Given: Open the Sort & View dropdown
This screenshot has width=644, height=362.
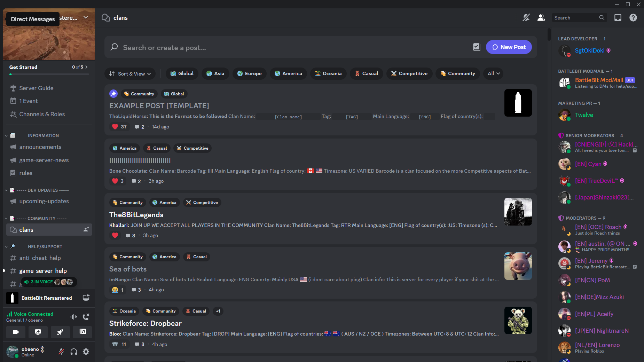Looking at the screenshot, I should pos(130,73).
